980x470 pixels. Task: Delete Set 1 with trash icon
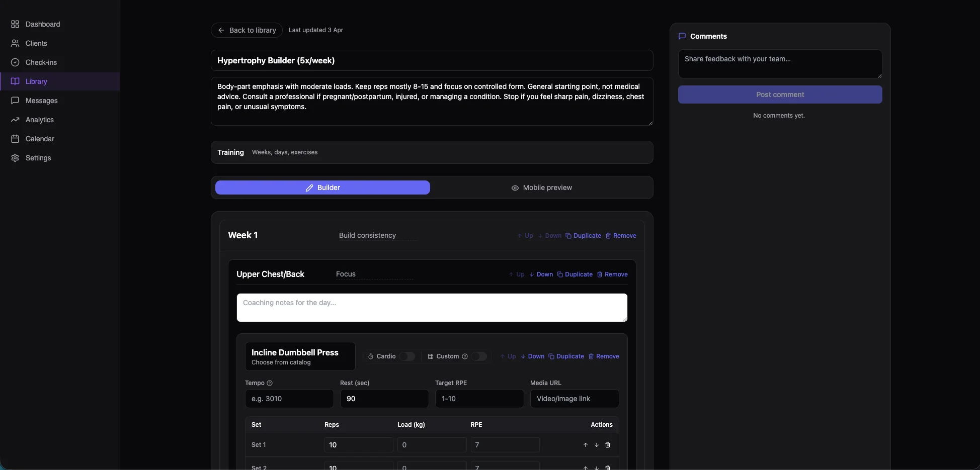click(608, 445)
